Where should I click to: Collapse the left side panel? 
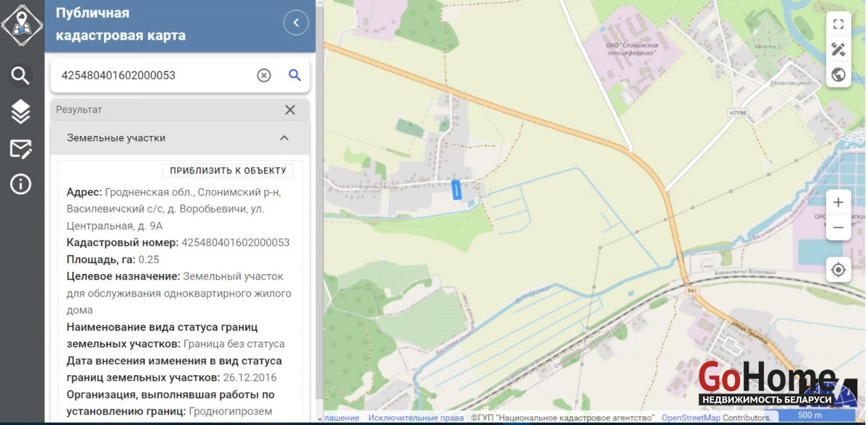pos(296,23)
